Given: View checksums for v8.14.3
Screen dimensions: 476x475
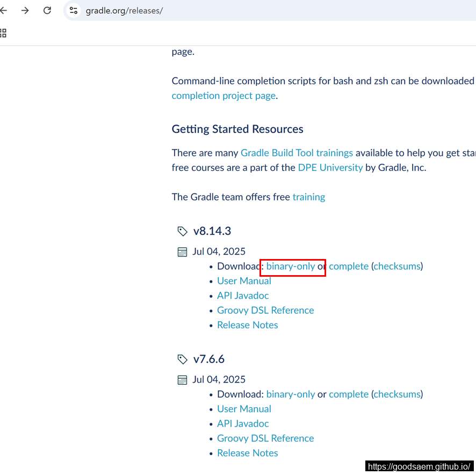Looking at the screenshot, I should [397, 267].
